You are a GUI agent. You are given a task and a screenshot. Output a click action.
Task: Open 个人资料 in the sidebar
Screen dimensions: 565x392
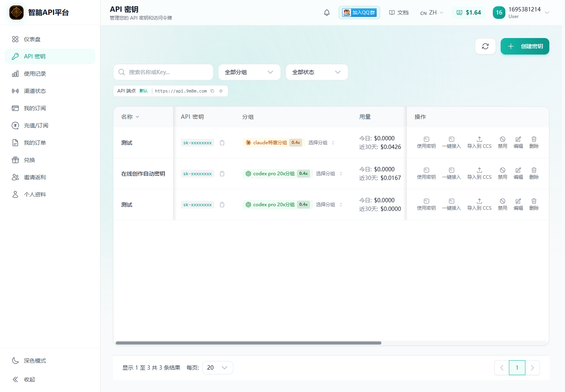[50, 194]
